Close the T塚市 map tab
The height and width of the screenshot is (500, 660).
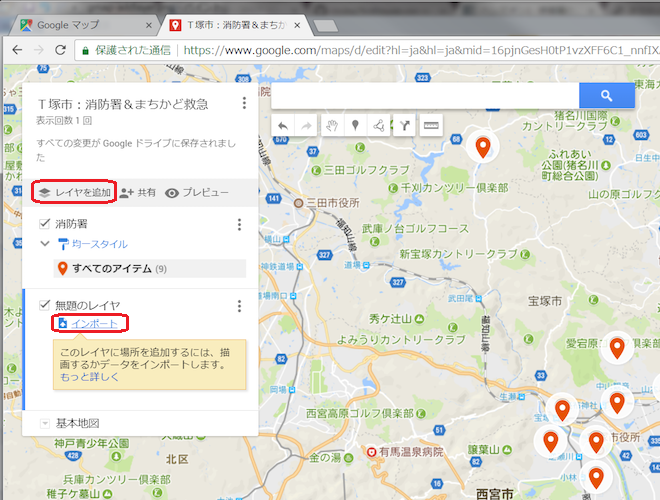point(297,25)
